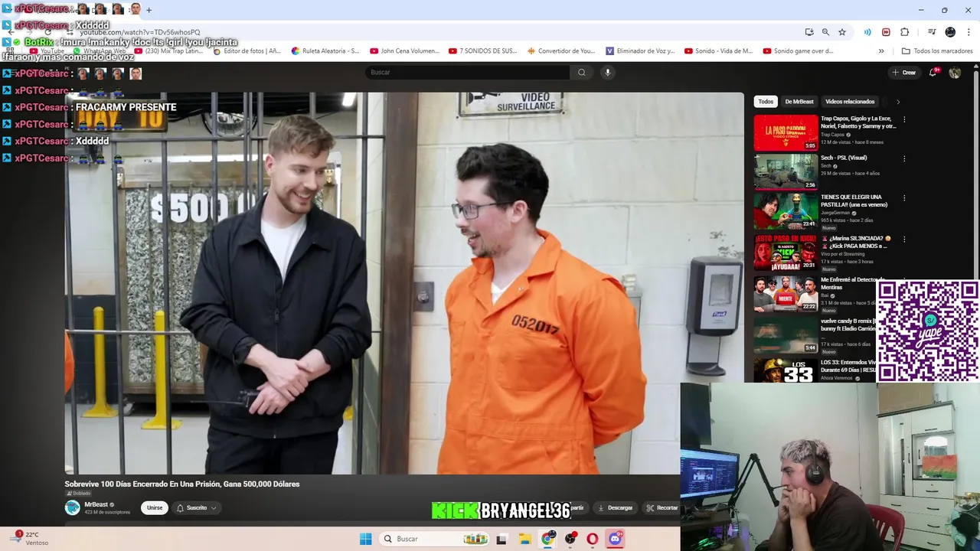The height and width of the screenshot is (551, 980).
Task: Switch to Chrome on the taskbar
Action: pyautogui.click(x=548, y=539)
